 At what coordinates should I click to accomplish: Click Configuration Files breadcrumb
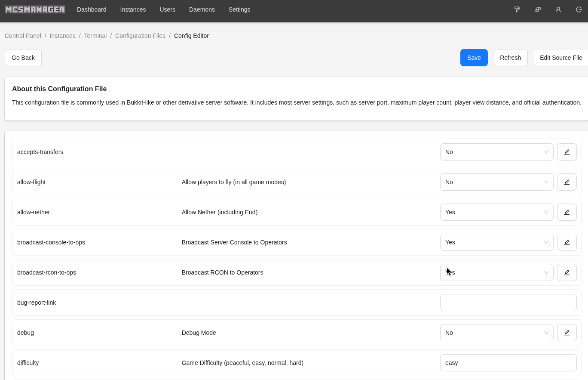click(140, 36)
